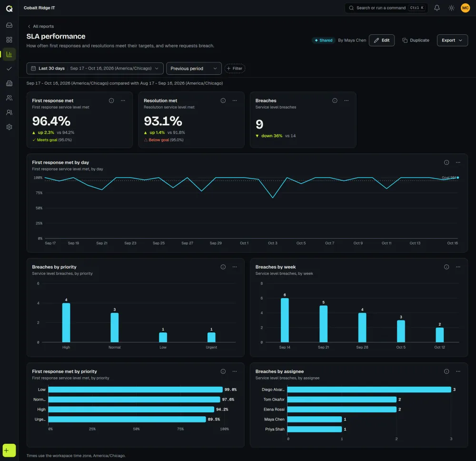Open the notifications bell
The image size is (476, 461).
(437, 8)
